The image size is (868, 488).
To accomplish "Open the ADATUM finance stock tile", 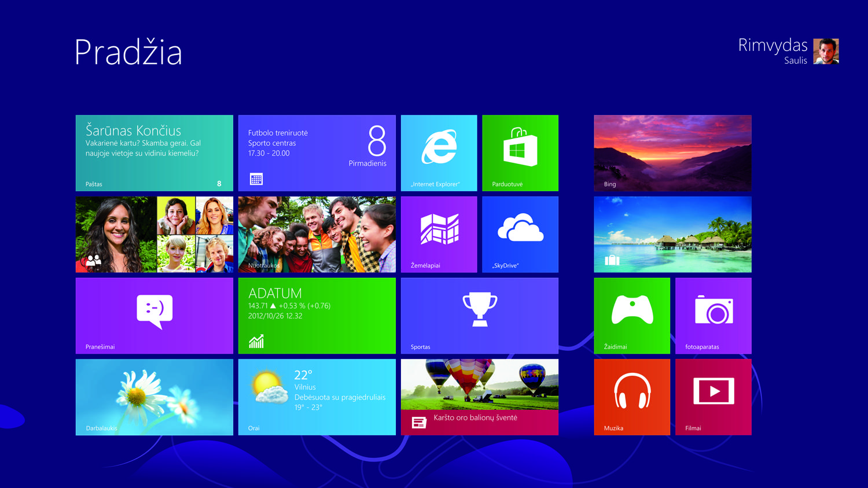I will [x=317, y=315].
